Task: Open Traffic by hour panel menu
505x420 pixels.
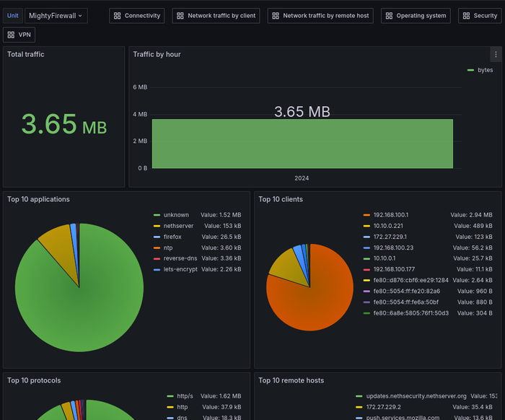Action: pos(495,54)
